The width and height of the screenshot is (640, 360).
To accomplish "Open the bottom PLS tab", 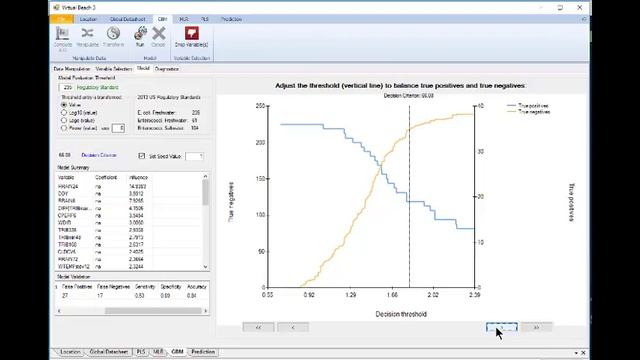I will [x=140, y=352].
